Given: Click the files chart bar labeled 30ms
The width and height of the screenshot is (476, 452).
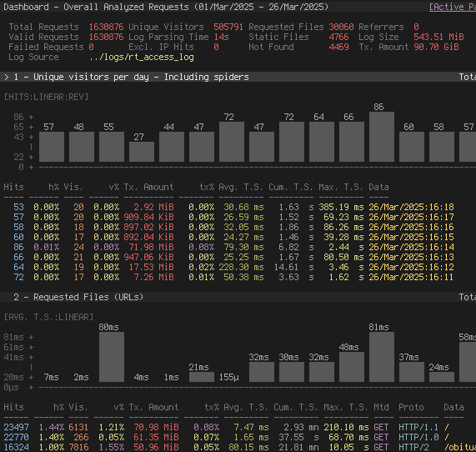Looking at the screenshot, I should (292, 372).
